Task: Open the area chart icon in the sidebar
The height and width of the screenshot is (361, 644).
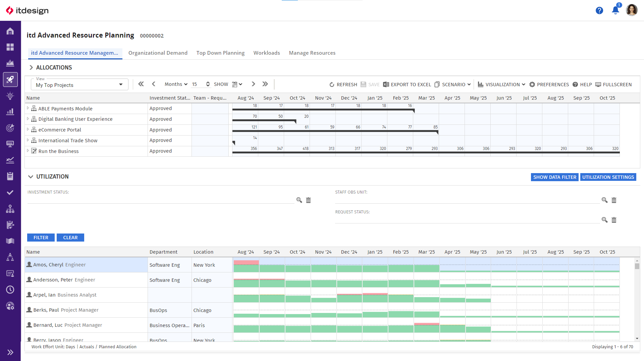Action: 10,63
